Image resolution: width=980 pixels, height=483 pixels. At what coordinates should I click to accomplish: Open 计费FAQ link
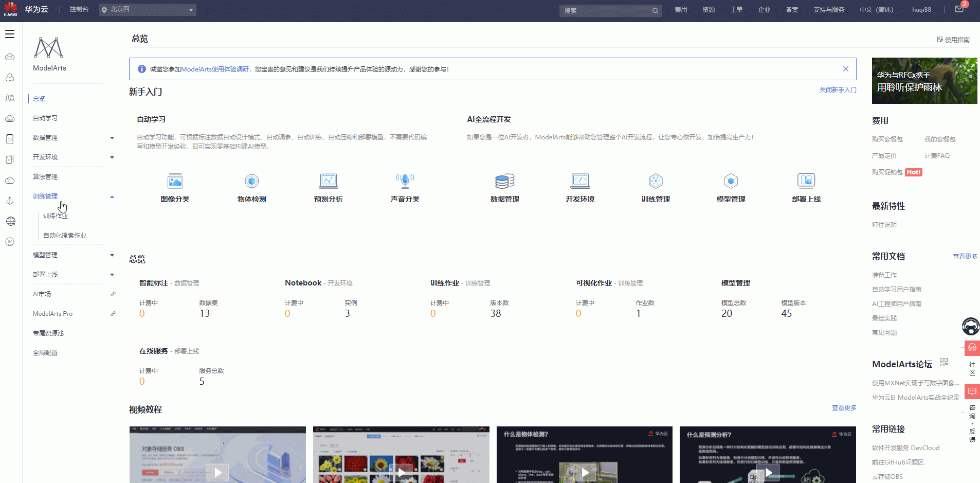937,156
